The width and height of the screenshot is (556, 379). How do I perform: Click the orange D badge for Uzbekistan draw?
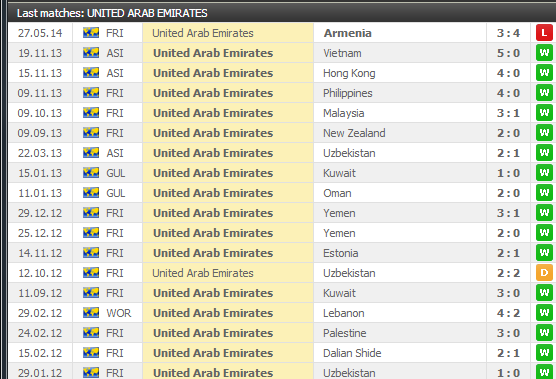[544, 273]
